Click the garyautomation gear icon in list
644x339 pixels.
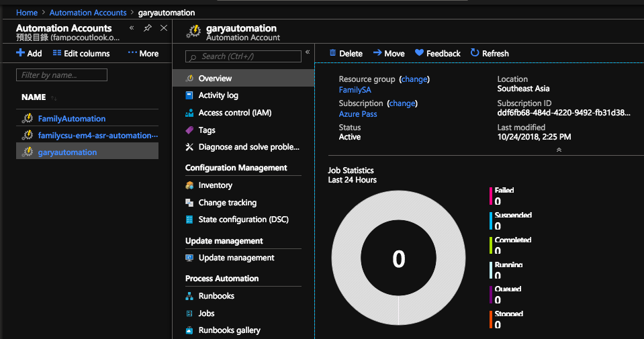[x=28, y=152]
